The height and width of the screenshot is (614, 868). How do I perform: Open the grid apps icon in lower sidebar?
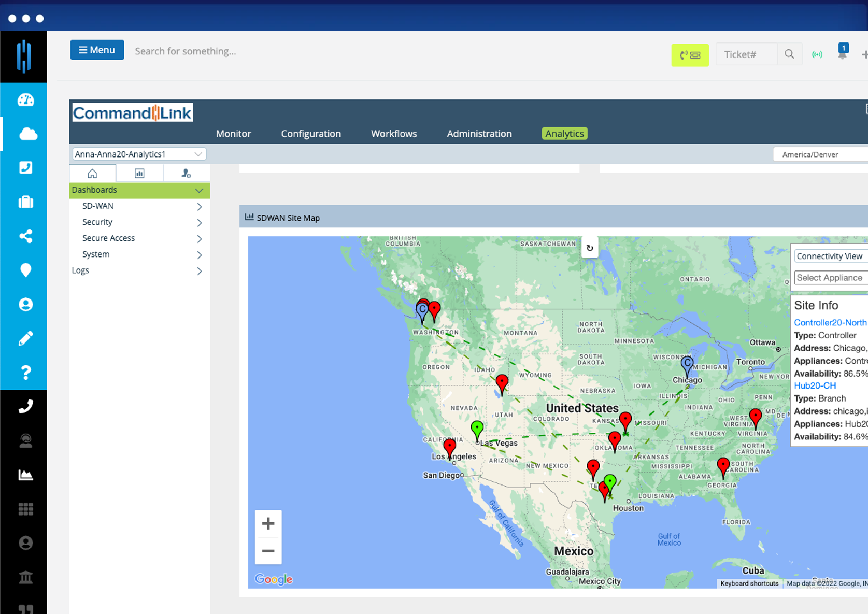pos(25,508)
